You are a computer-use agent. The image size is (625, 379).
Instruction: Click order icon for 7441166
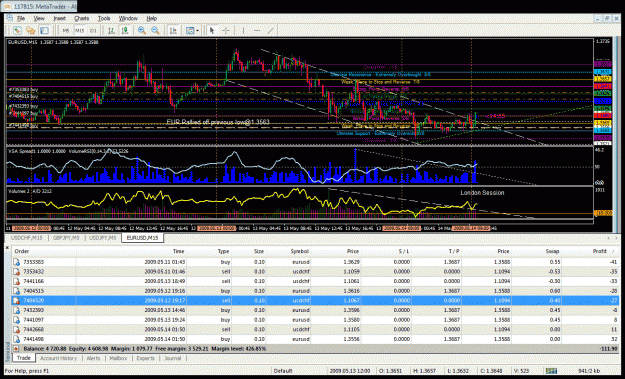(x=16, y=281)
